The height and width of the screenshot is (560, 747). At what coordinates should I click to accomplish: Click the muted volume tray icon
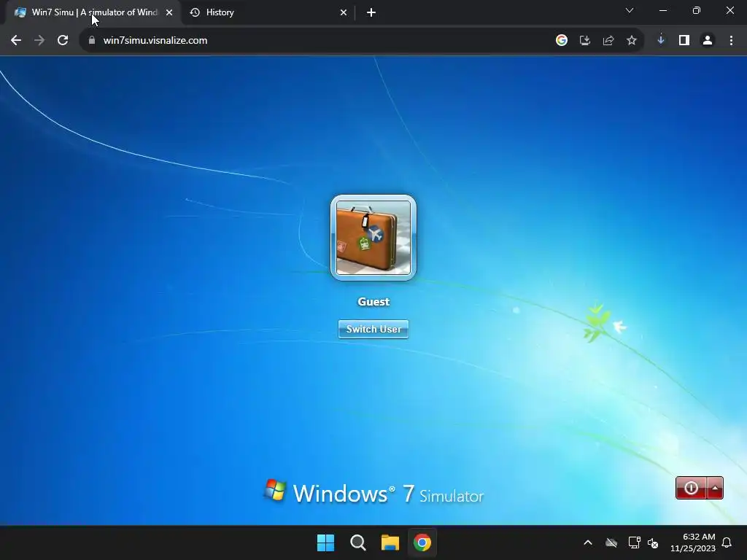coord(653,542)
